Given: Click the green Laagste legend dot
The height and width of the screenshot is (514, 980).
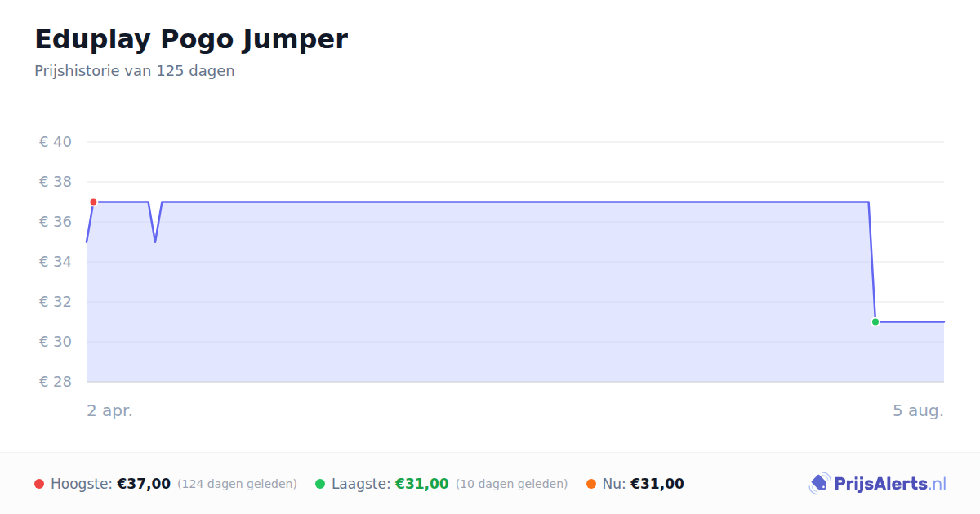Looking at the screenshot, I should [x=320, y=484].
